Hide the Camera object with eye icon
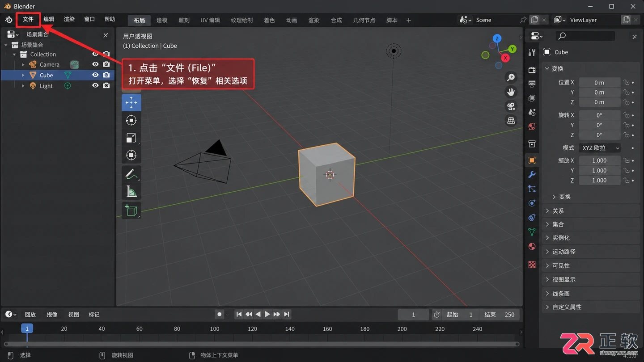Image resolution: width=644 pixels, height=362 pixels. [x=95, y=64]
